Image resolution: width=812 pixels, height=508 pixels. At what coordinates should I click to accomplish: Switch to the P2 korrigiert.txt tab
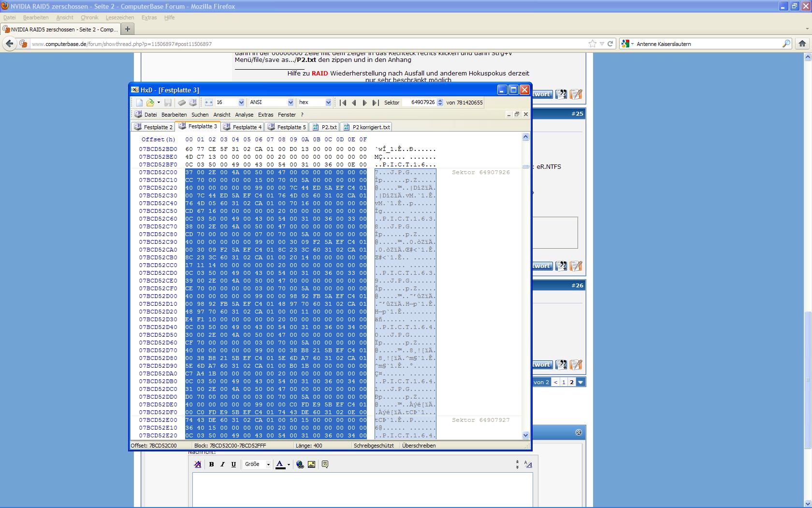[366, 127]
